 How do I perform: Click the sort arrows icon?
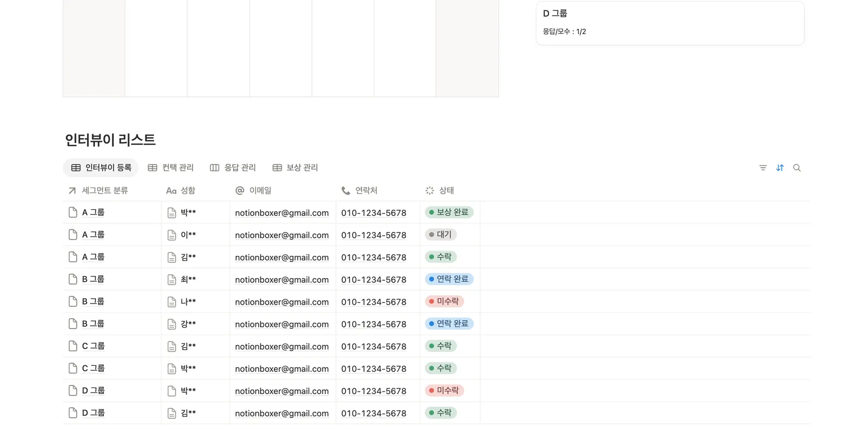[780, 168]
